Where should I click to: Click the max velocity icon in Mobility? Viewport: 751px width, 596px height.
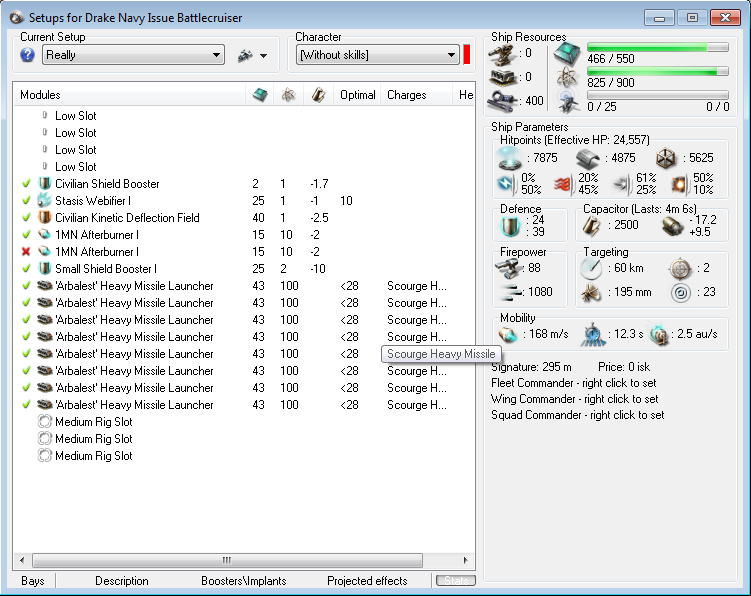click(x=508, y=334)
